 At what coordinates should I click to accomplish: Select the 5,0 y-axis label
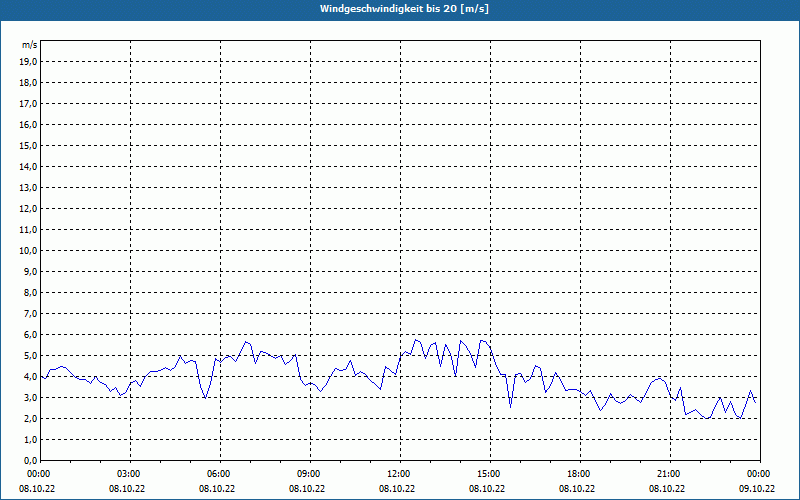pyautogui.click(x=30, y=355)
